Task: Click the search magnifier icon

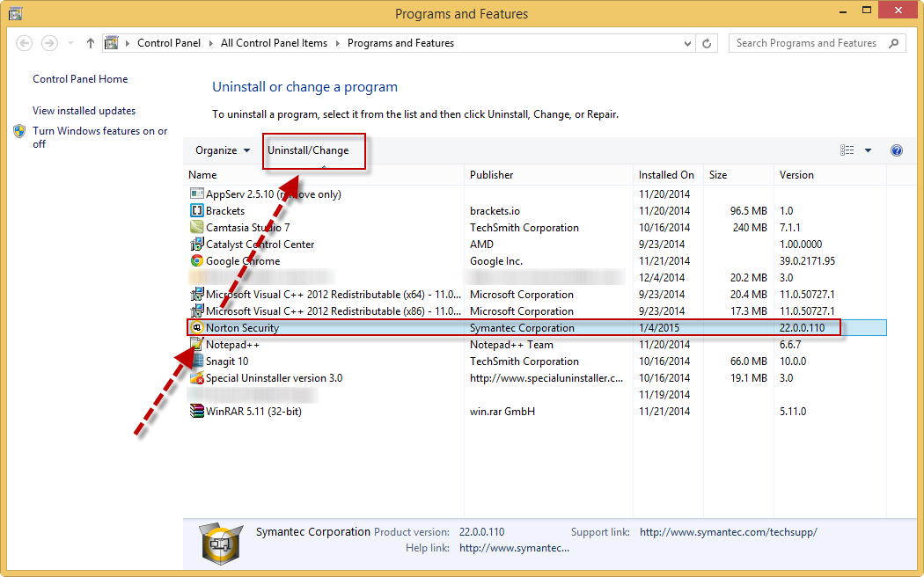Action: [893, 43]
